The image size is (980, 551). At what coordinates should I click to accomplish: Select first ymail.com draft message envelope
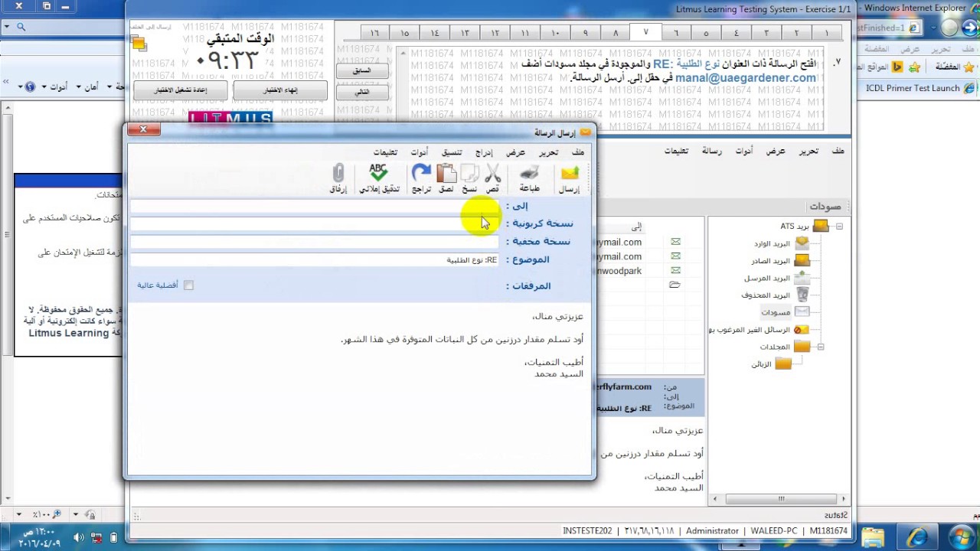[x=675, y=242]
